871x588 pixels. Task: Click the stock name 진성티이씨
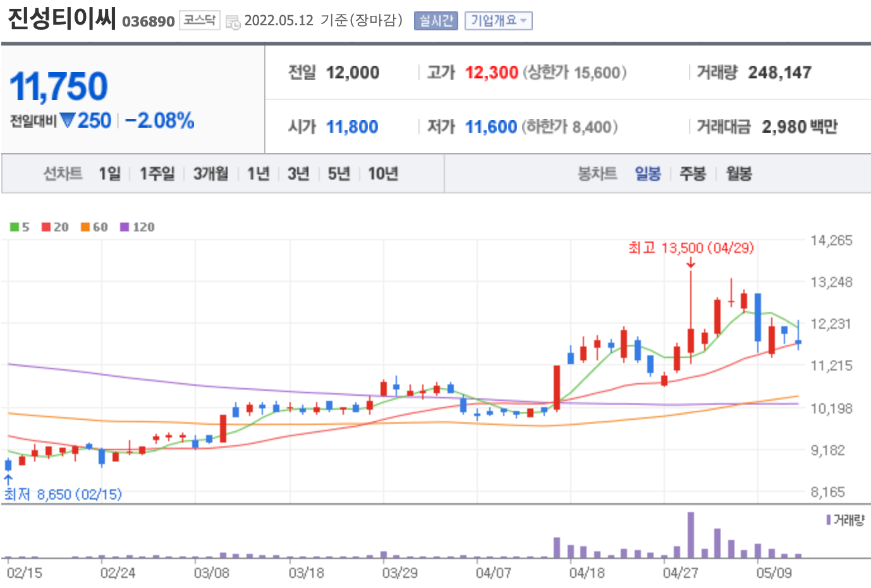(62, 18)
